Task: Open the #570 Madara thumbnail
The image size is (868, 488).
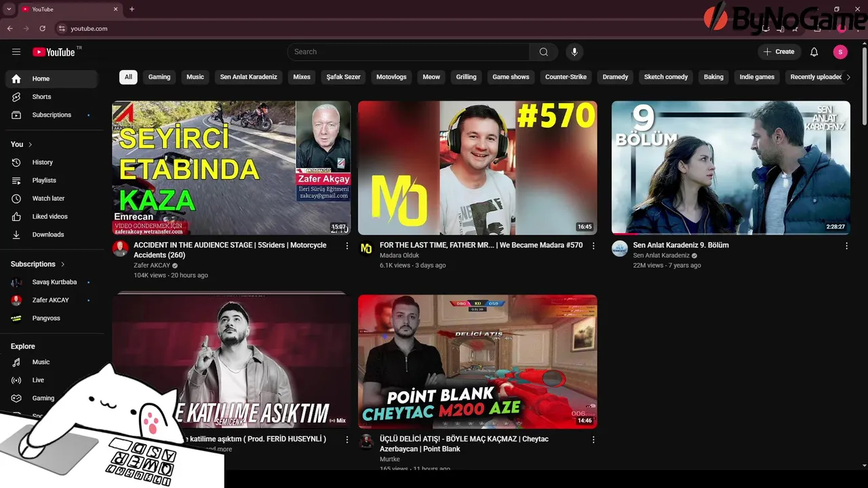Action: pyautogui.click(x=477, y=168)
